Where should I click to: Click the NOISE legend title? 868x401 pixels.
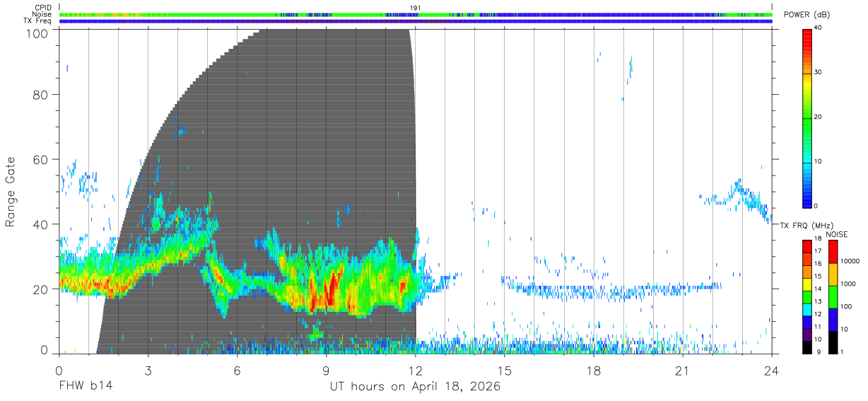837,234
